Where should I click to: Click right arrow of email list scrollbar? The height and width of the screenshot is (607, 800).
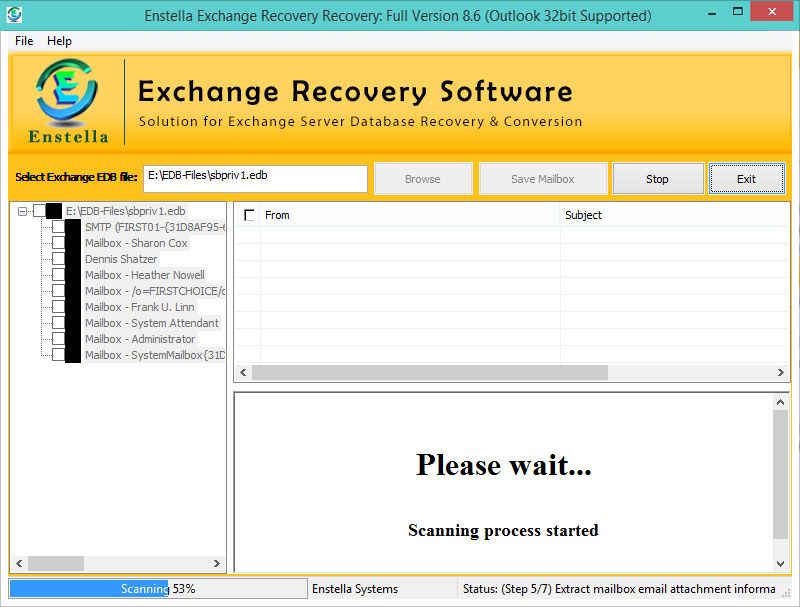click(x=781, y=372)
